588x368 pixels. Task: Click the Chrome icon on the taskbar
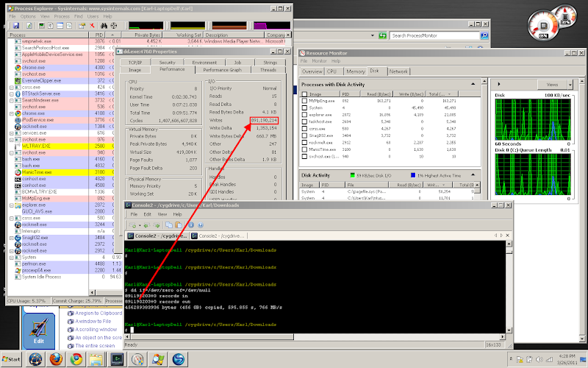pyautogui.click(x=76, y=359)
